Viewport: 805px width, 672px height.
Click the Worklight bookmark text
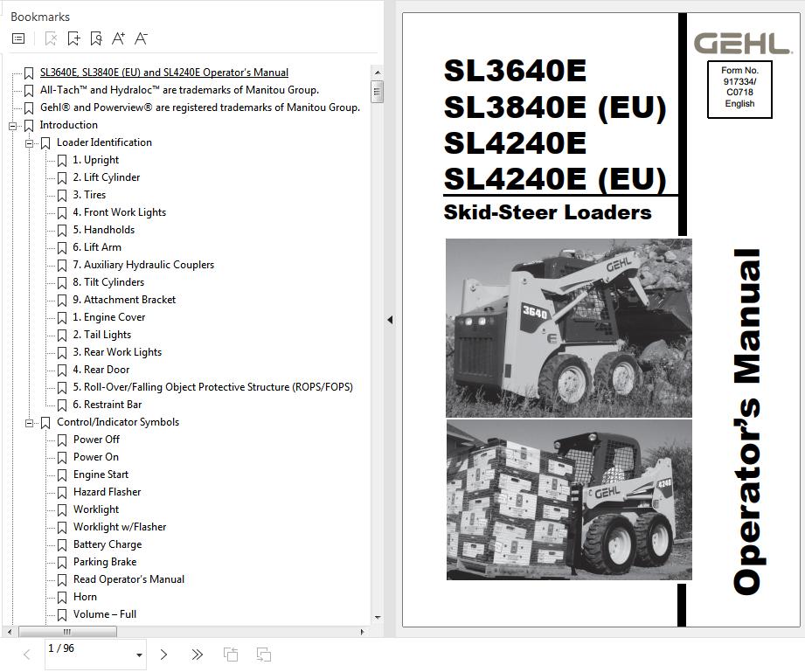tap(96, 509)
